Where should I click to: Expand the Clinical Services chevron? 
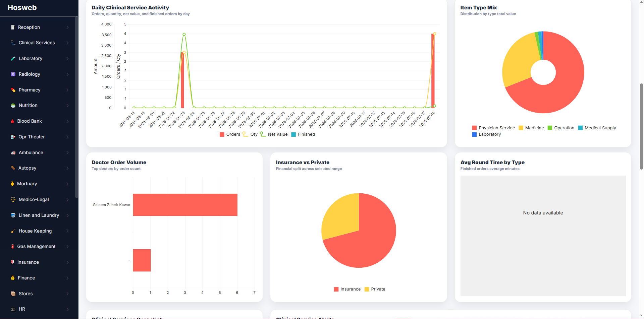point(67,43)
